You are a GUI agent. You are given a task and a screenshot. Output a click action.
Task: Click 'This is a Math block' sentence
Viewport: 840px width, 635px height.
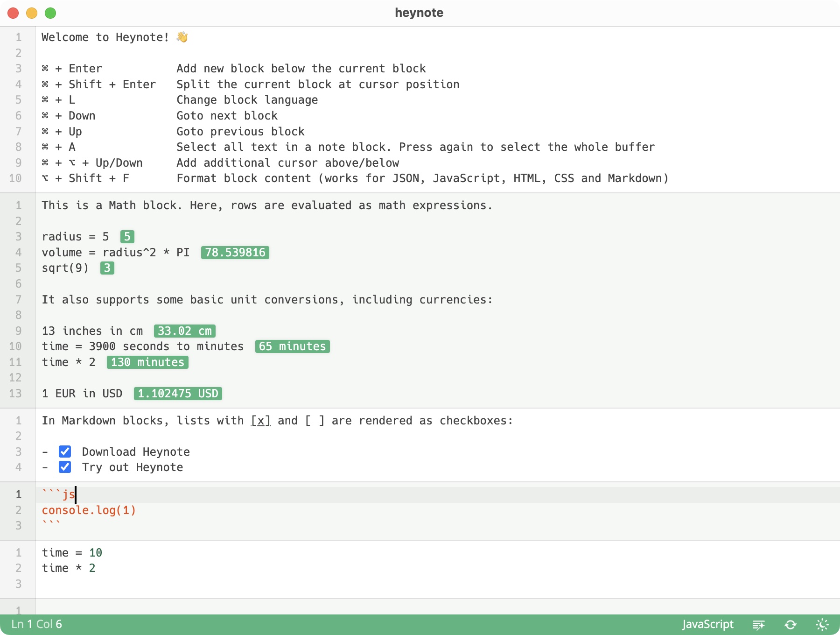pos(267,205)
